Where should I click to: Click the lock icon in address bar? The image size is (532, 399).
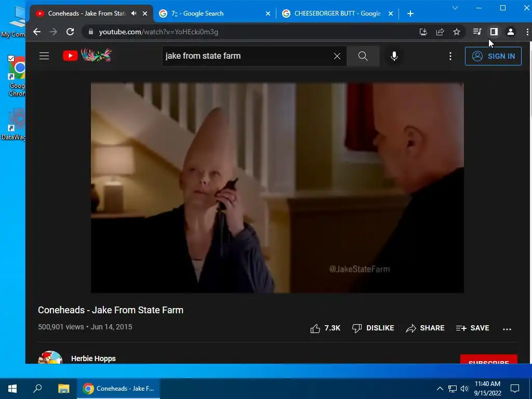click(x=90, y=32)
